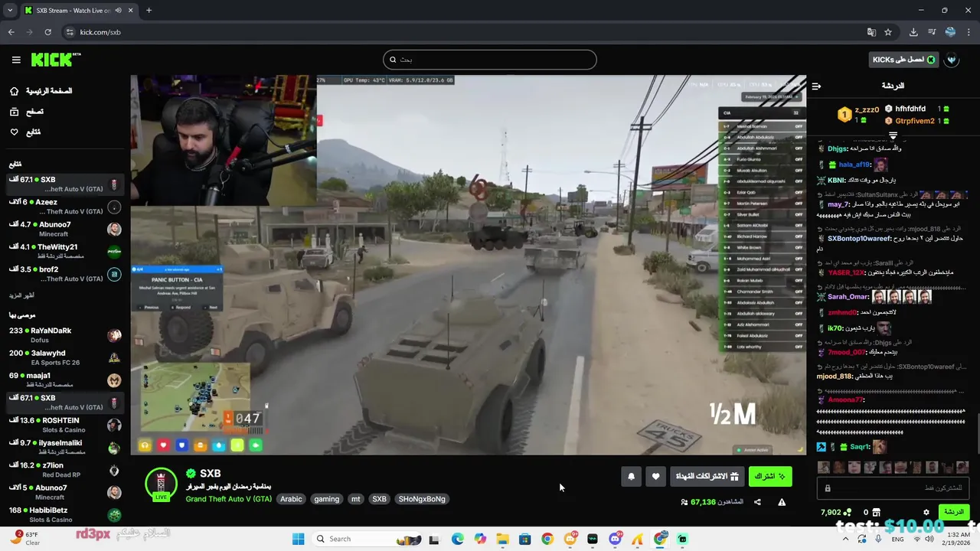Open the user profile avatar menu
980x551 pixels.
[952, 60]
